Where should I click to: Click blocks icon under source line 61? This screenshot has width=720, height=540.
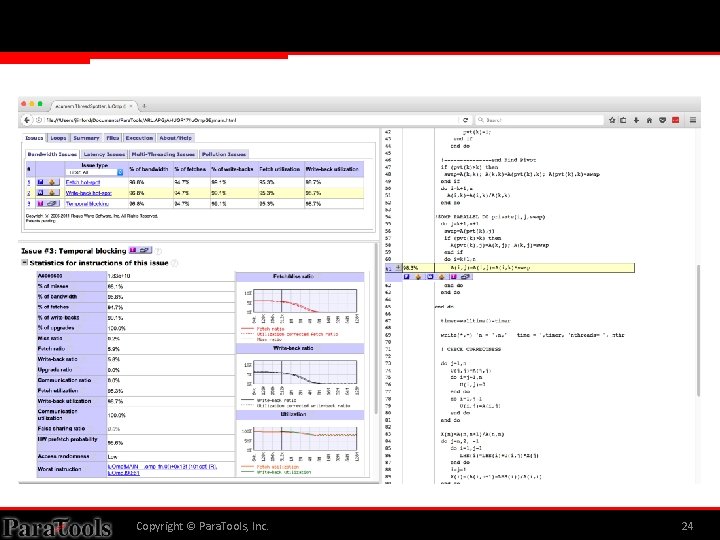click(465, 277)
